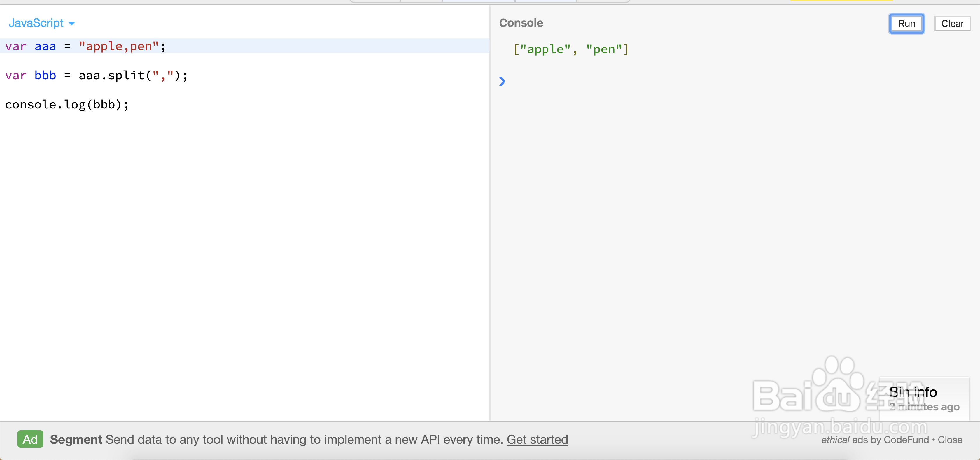980x460 pixels.
Task: Follow the Get started ad link
Action: coord(537,440)
